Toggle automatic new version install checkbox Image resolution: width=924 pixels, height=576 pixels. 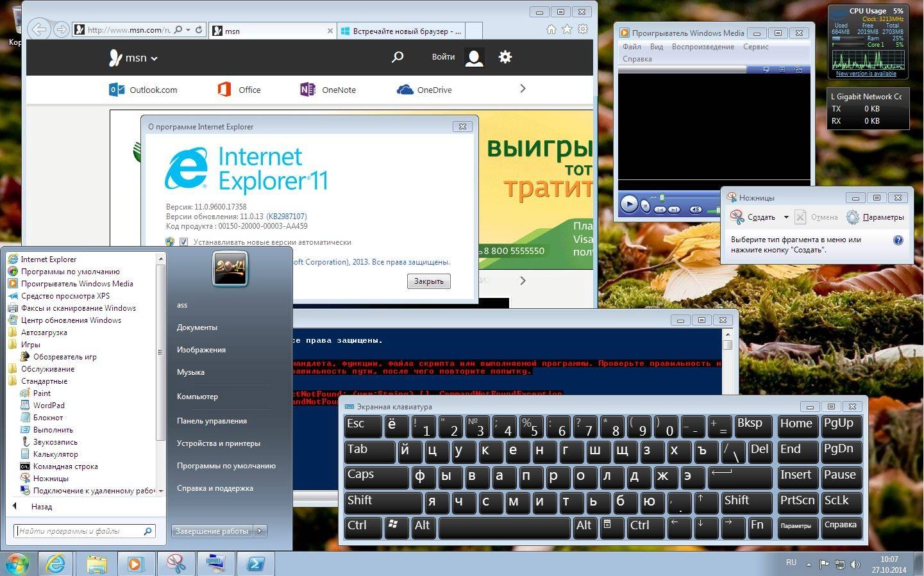pos(184,242)
